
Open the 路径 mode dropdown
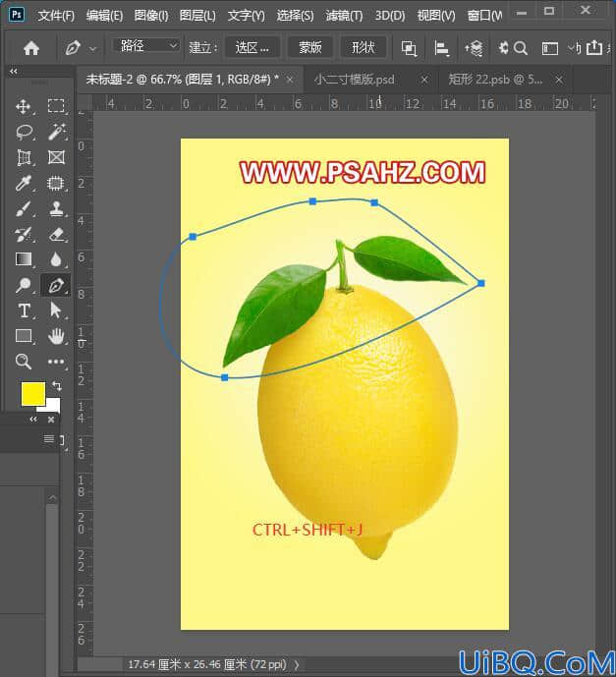coord(146,46)
